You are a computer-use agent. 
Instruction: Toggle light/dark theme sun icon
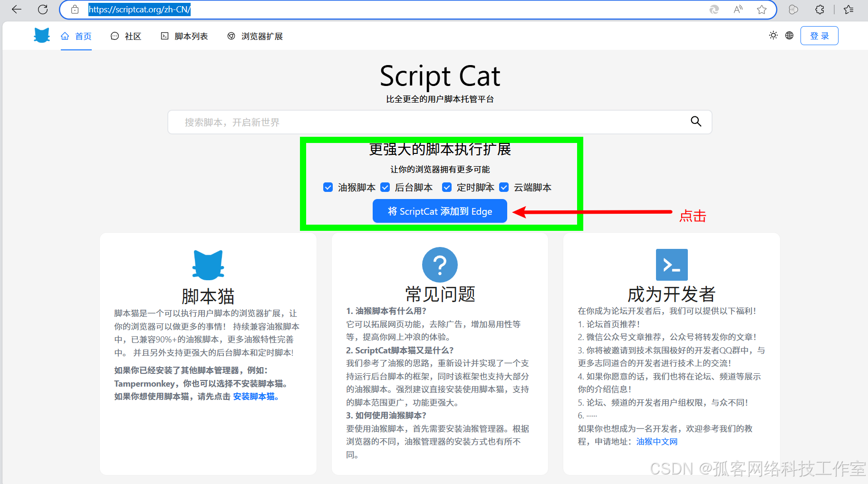point(773,36)
